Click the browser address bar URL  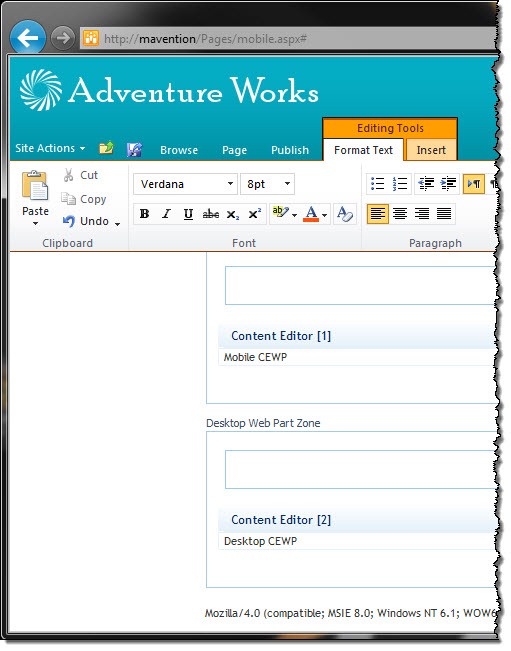205,39
